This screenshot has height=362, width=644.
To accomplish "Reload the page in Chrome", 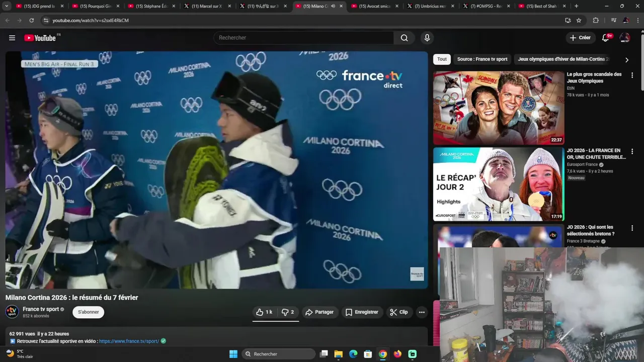I will (31, 21).
